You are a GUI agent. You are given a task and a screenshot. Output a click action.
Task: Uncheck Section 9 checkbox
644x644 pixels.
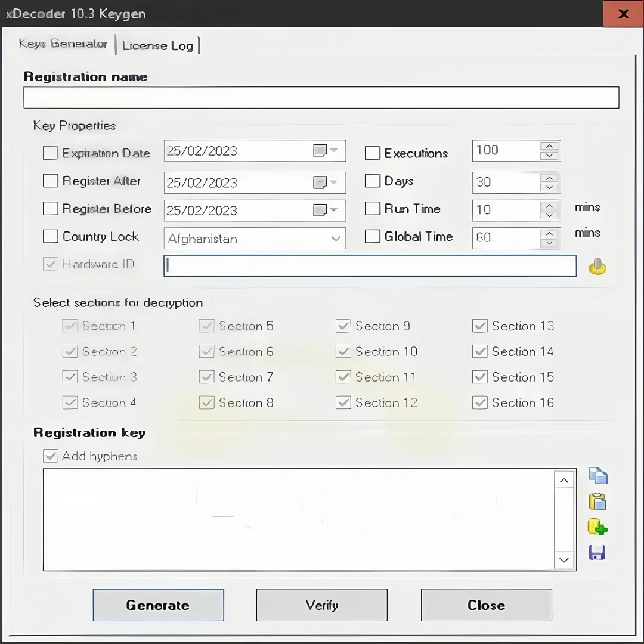point(343,326)
